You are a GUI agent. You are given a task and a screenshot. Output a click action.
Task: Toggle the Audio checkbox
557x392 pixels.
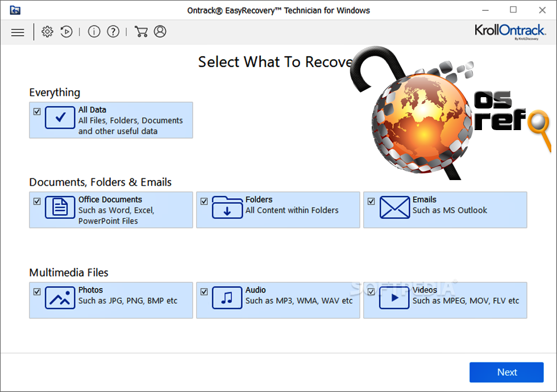pyautogui.click(x=204, y=292)
